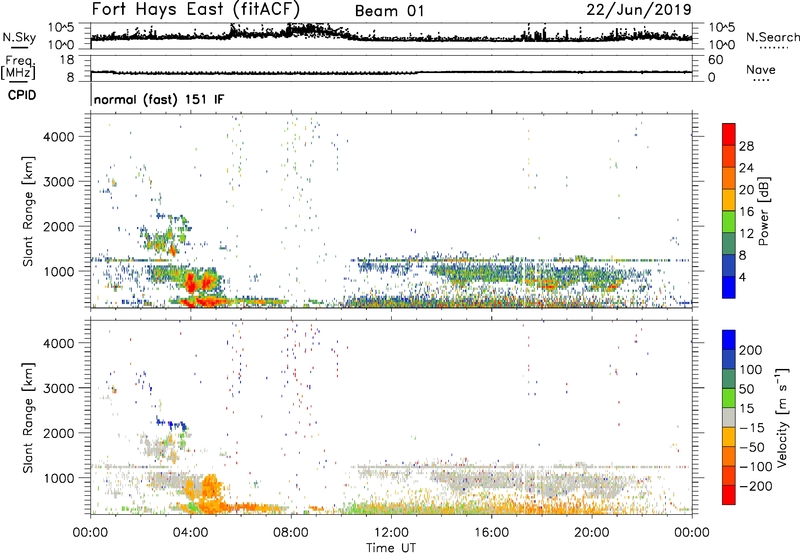Image resolution: width=800 pixels, height=554 pixels.
Task: Click the blue top of the velocity colorbar
Action: tap(729, 340)
